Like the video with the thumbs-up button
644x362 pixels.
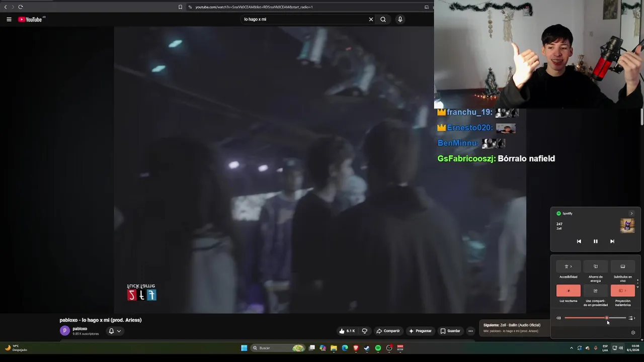(x=347, y=331)
